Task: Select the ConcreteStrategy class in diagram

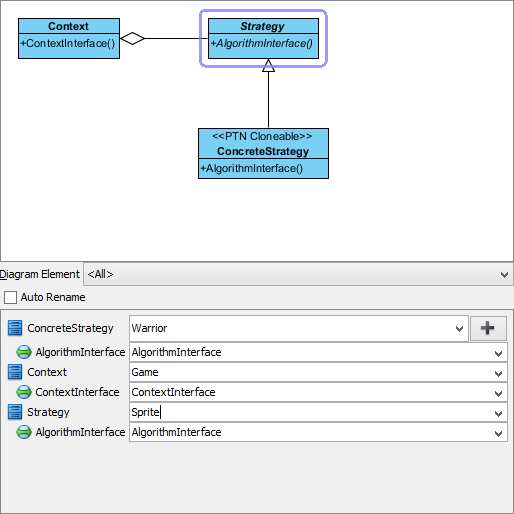Action: (x=263, y=153)
